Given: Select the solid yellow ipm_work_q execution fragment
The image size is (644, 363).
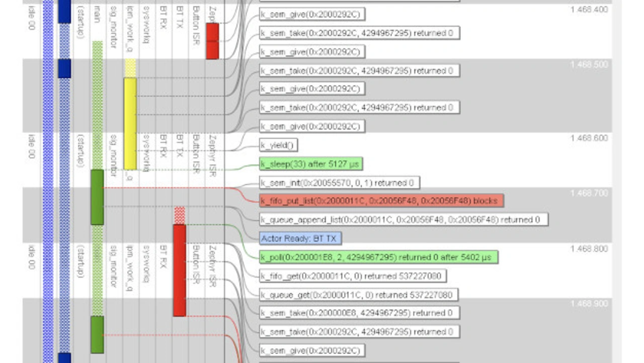Looking at the screenshot, I should tap(130, 123).
